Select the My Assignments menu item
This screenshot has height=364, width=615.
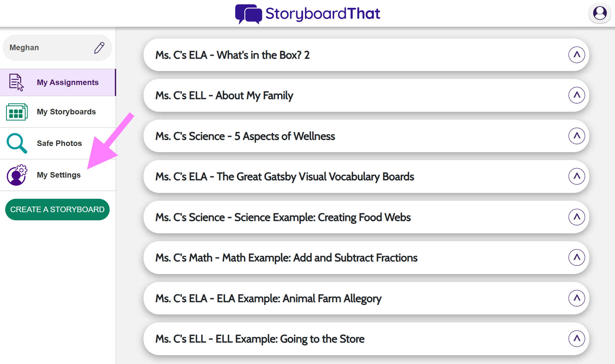[x=68, y=82]
